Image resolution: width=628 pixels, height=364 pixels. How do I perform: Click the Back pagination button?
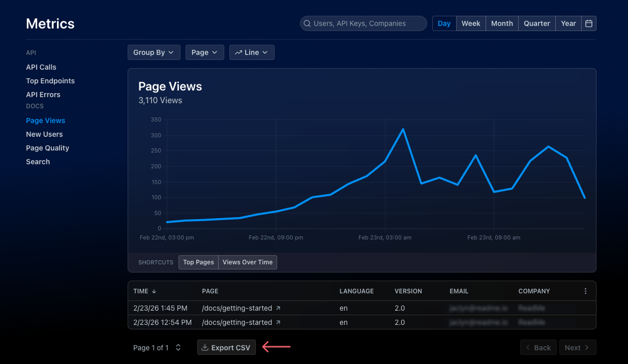pyautogui.click(x=539, y=348)
